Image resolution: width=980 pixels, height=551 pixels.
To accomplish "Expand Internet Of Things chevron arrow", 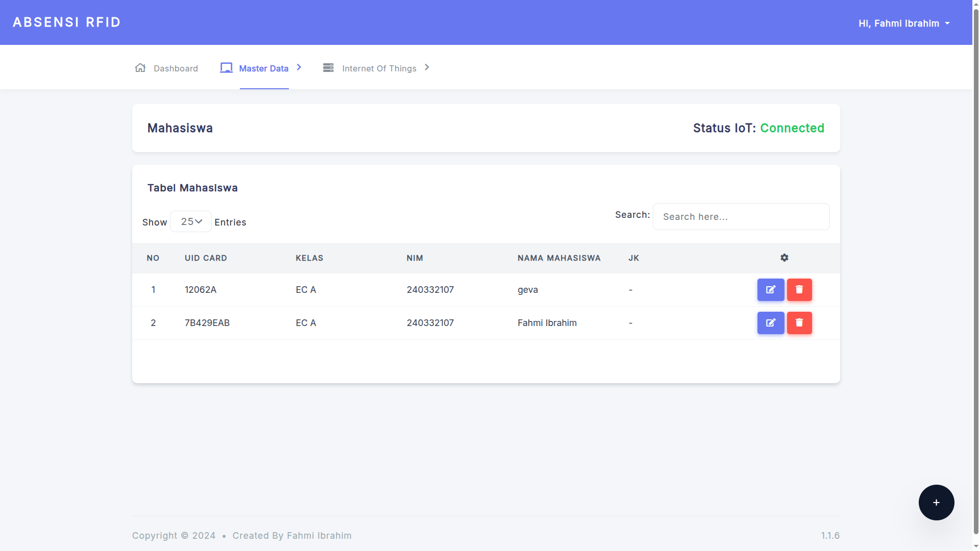I will [x=427, y=67].
